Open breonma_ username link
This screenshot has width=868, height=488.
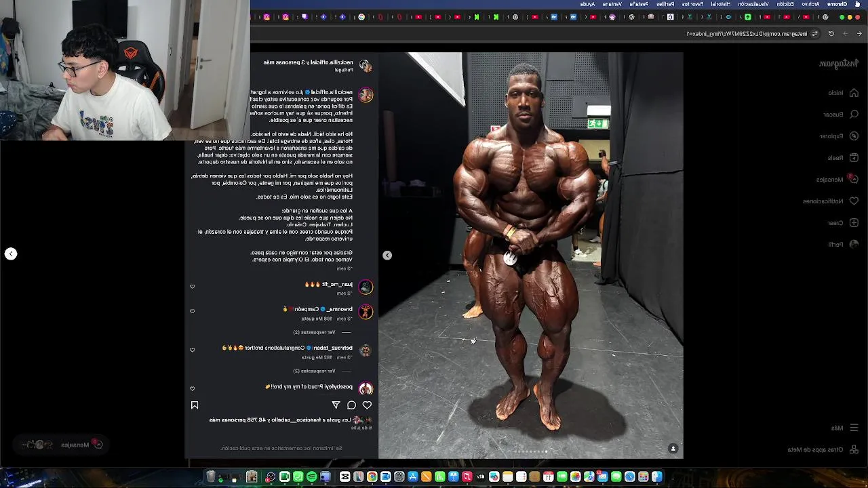pos(341,309)
